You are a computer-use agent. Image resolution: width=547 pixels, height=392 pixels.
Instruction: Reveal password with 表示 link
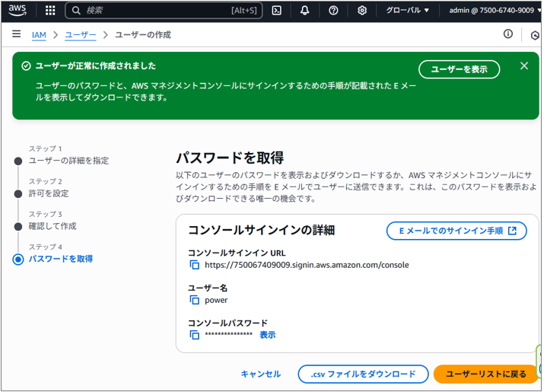coord(268,335)
